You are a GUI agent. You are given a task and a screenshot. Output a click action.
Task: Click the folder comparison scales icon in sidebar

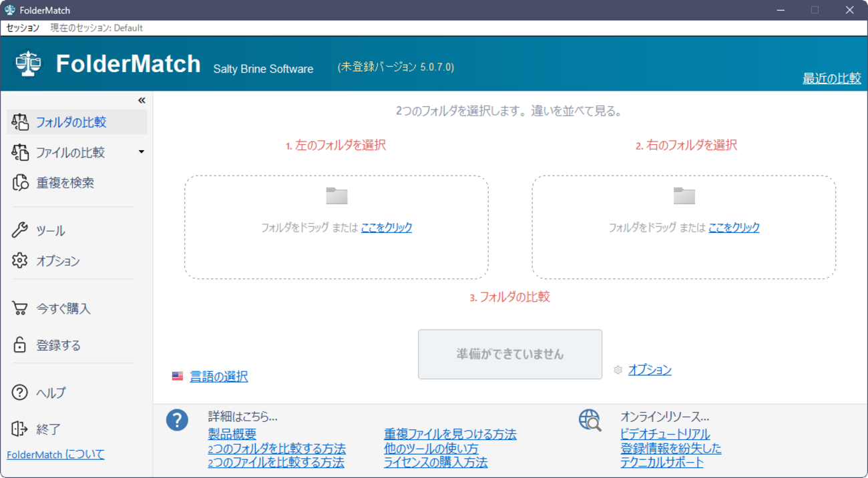tap(20, 122)
